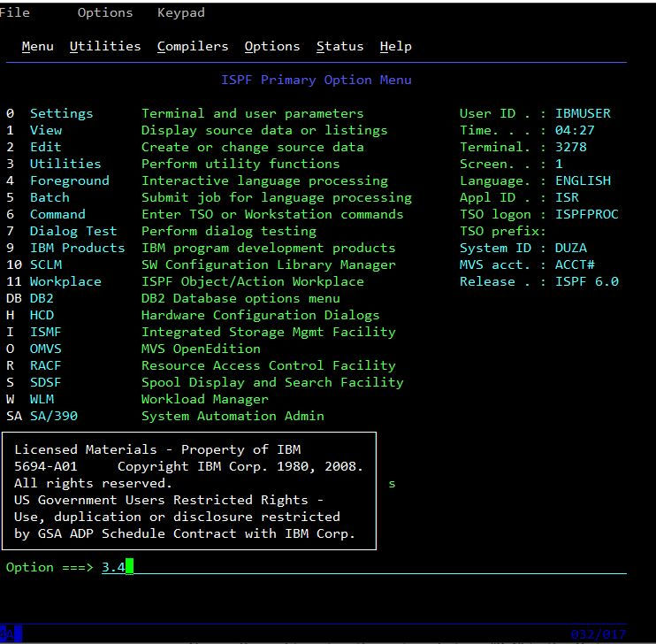The width and height of the screenshot is (656, 644).
Task: Open the Utilities action bar pull-down
Action: pos(105,46)
